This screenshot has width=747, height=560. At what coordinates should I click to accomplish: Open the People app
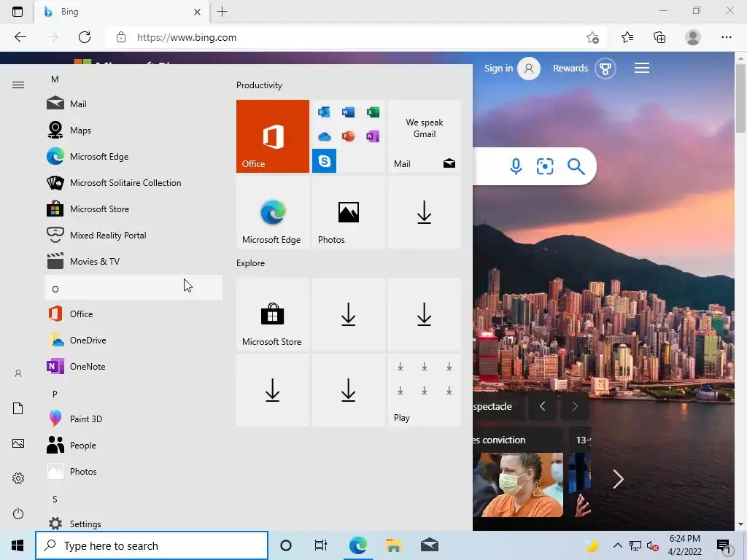(x=133, y=445)
